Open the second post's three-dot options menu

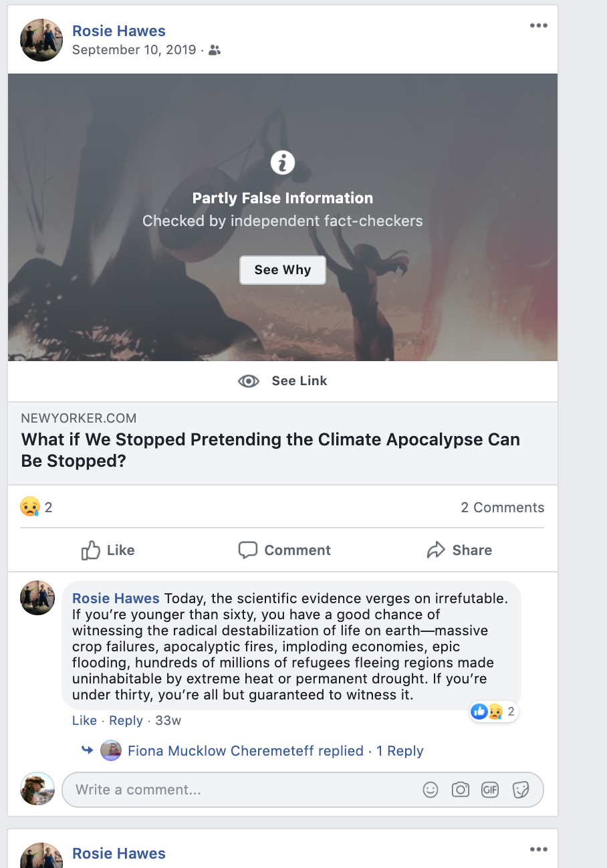coord(538,849)
